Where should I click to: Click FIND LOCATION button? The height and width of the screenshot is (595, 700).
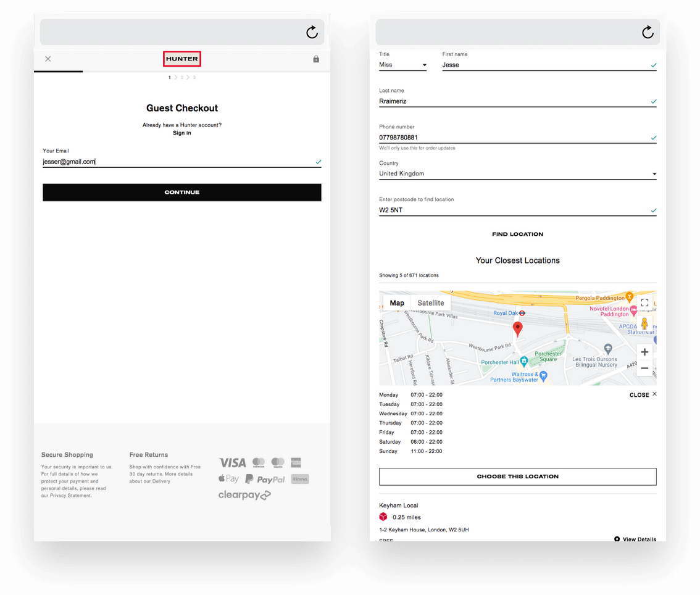517,235
